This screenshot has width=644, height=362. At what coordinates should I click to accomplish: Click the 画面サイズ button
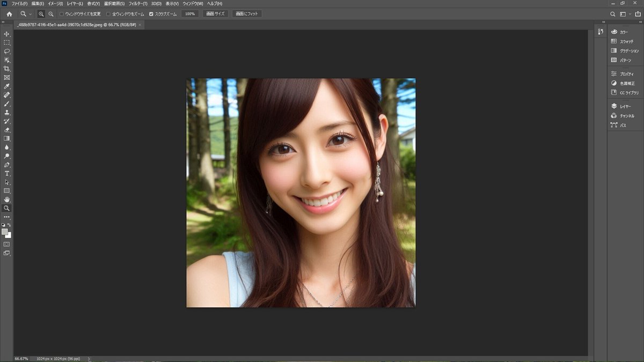tap(216, 13)
